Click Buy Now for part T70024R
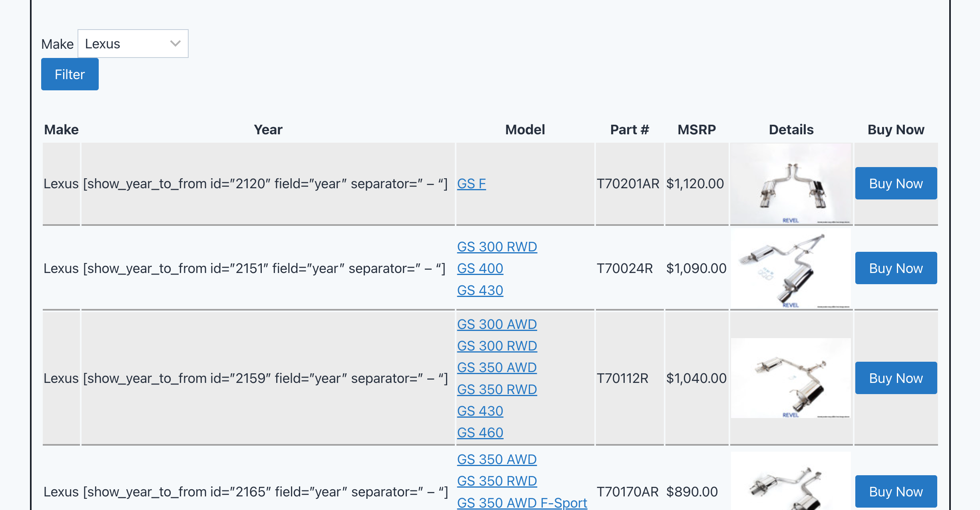This screenshot has width=980, height=510. pyautogui.click(x=896, y=268)
